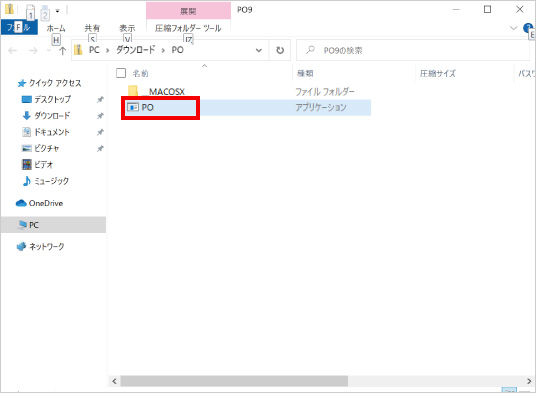Click the zip folder icon in title bar
536x393 pixels.
pos(9,10)
